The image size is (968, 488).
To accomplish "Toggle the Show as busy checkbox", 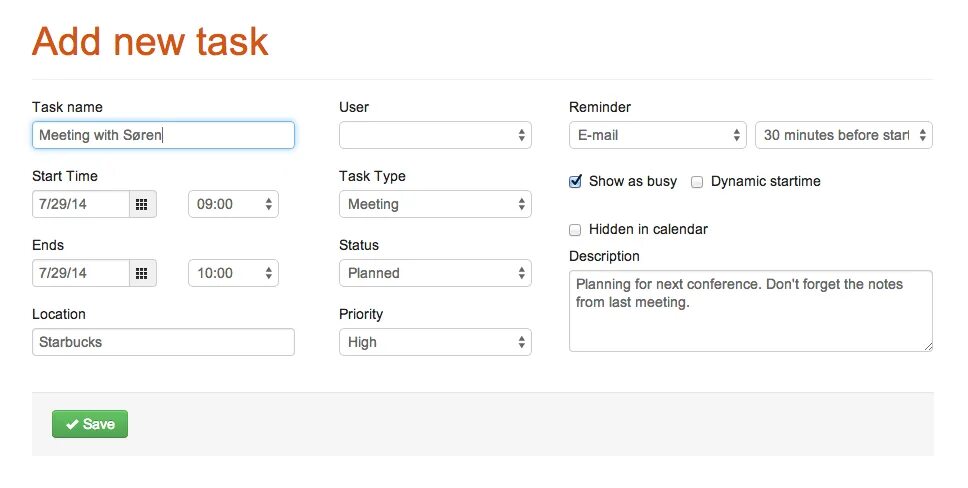I will pos(575,182).
